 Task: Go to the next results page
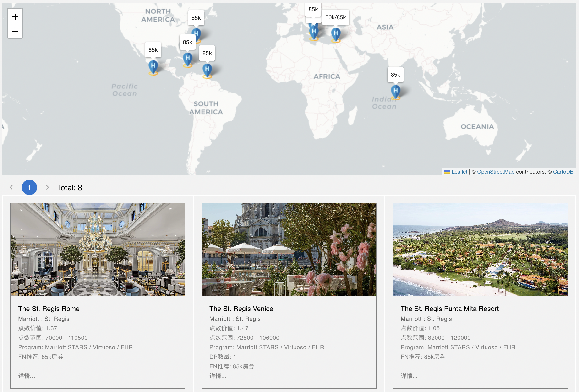[x=47, y=187]
